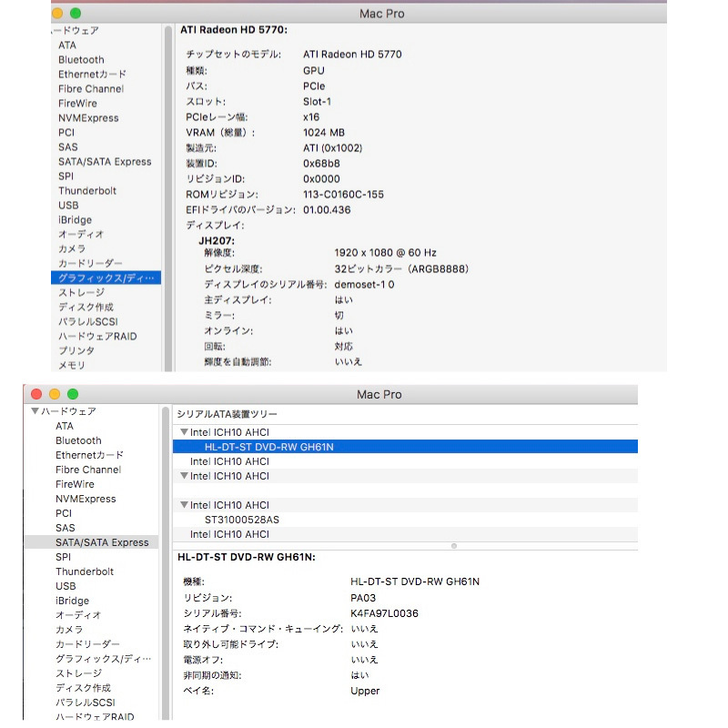This screenshot has height=728, width=728.
Task: Select SPI in lower window sidebar
Action: pos(63,557)
